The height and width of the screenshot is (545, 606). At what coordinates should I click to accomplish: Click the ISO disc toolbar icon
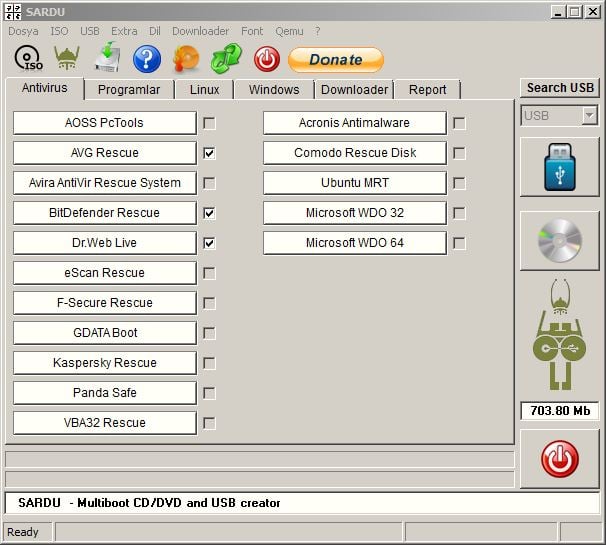28,58
